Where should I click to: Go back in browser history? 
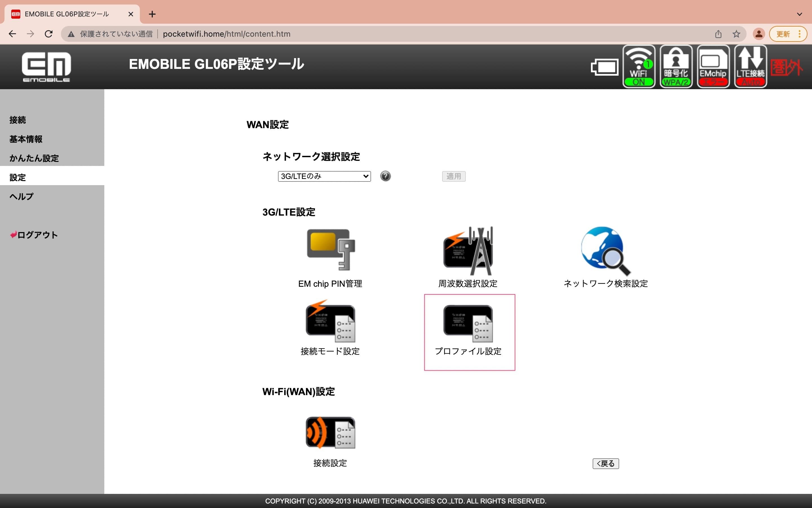click(12, 34)
